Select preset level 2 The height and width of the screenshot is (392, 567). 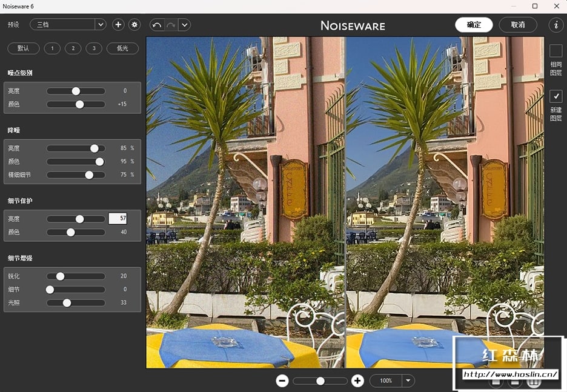click(x=73, y=48)
